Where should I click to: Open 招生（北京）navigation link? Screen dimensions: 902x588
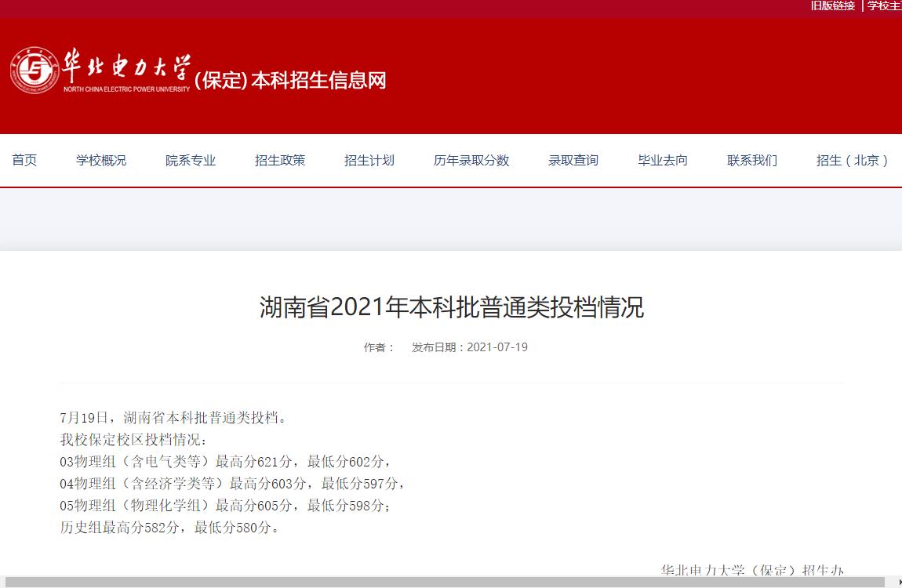(853, 161)
